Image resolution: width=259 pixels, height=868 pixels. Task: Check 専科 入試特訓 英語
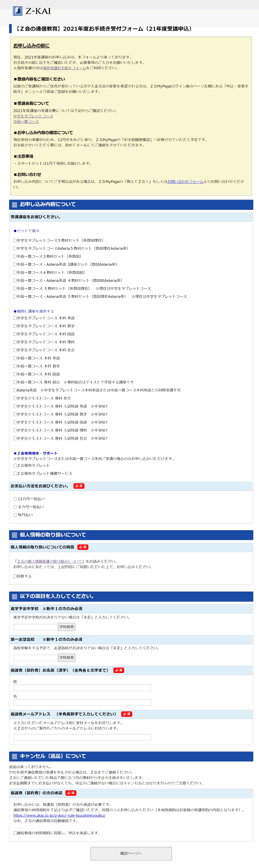click(15, 407)
